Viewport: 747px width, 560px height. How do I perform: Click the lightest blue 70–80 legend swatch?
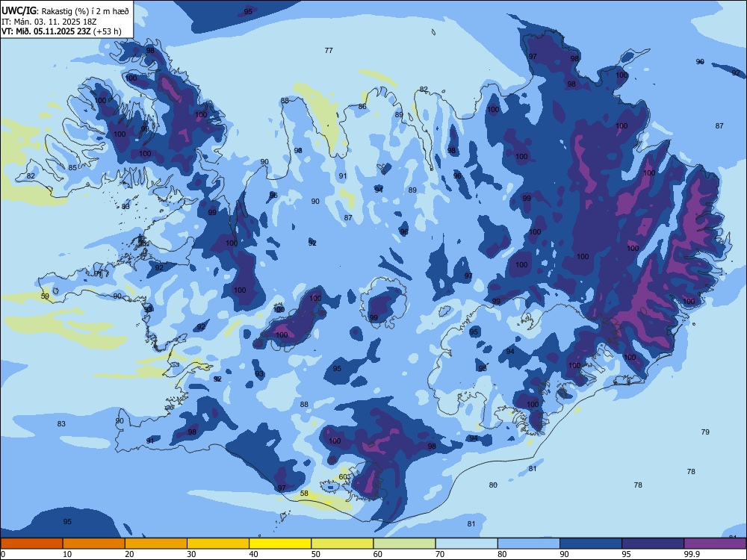click(x=466, y=544)
